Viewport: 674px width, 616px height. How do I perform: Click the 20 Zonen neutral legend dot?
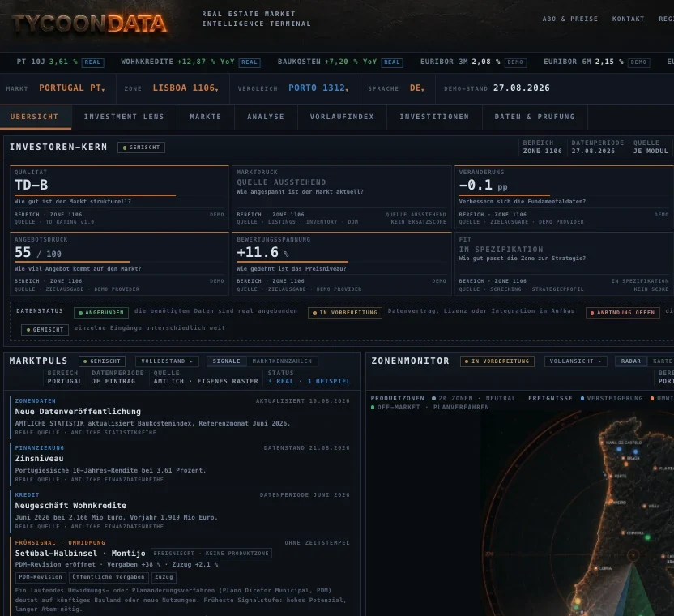433,398
